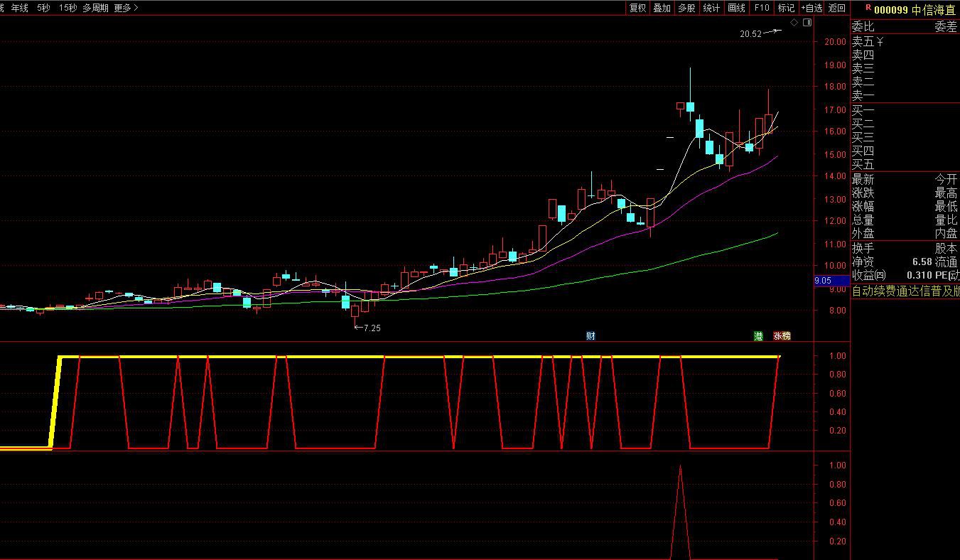Select the 5秒 period tab
The image size is (960, 560).
coord(44,8)
